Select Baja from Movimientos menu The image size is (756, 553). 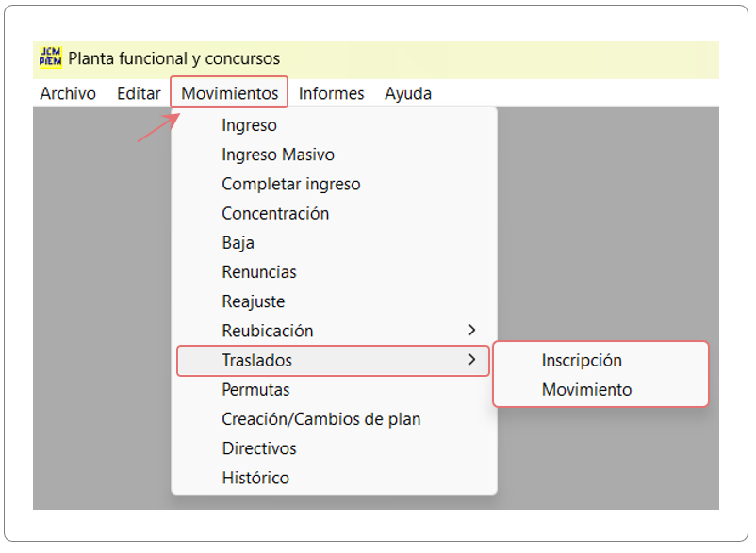point(334,243)
